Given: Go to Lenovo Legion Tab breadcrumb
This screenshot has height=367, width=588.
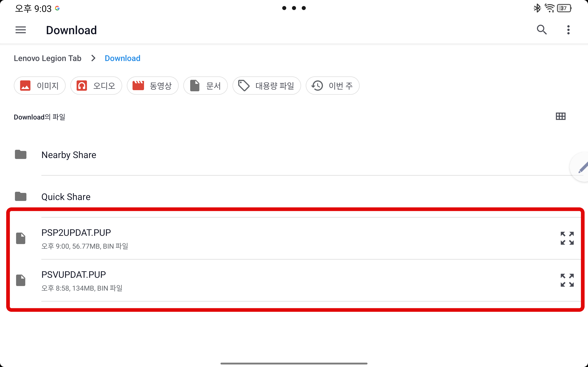Looking at the screenshot, I should [x=48, y=58].
